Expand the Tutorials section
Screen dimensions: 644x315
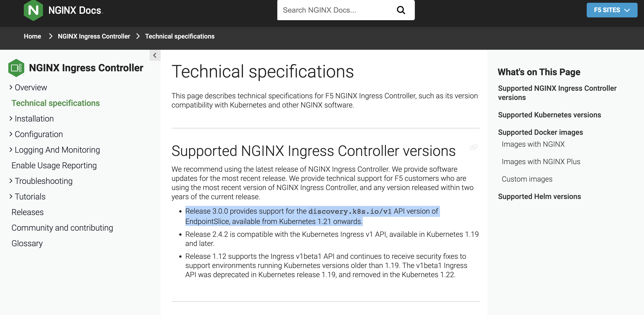11,196
